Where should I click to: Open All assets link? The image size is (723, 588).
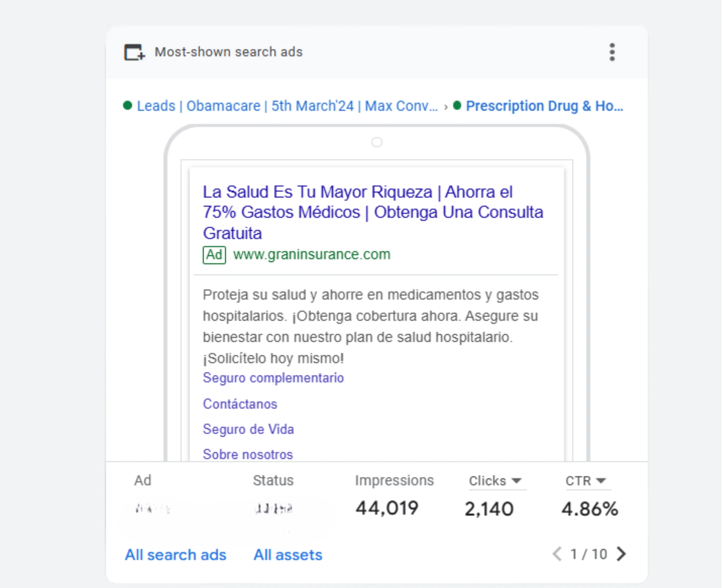click(288, 555)
